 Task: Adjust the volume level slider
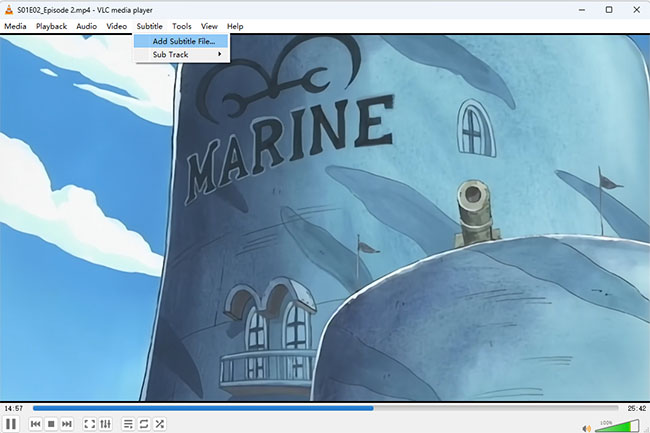pyautogui.click(x=618, y=426)
